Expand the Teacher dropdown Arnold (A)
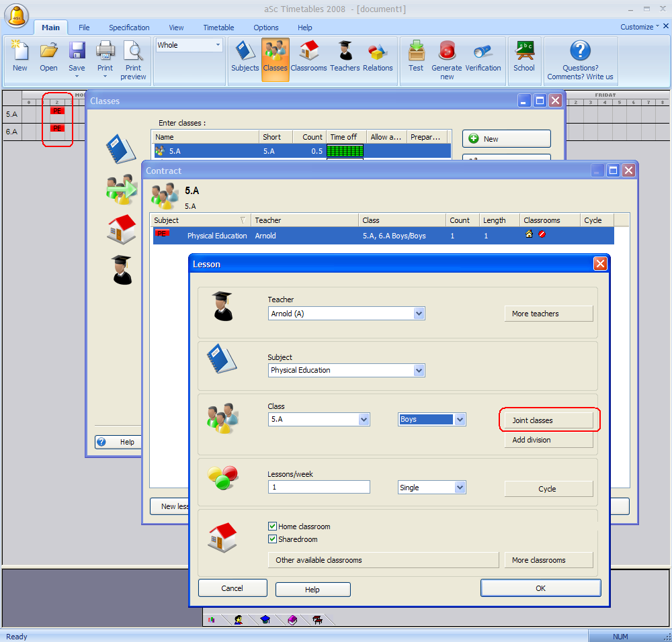Image resolution: width=672 pixels, height=642 pixels. (419, 314)
